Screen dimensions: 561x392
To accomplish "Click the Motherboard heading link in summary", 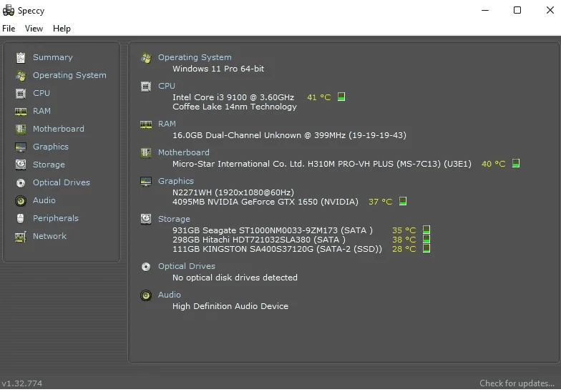I will pos(183,152).
